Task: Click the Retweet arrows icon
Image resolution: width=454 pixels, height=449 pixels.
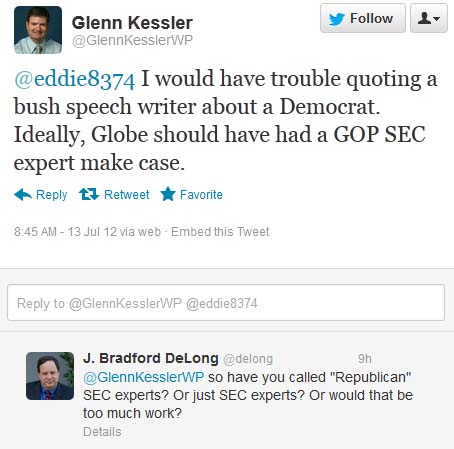Action: (89, 194)
